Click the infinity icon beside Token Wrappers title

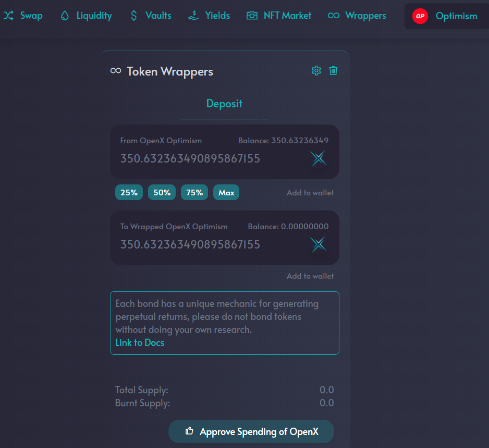point(116,71)
